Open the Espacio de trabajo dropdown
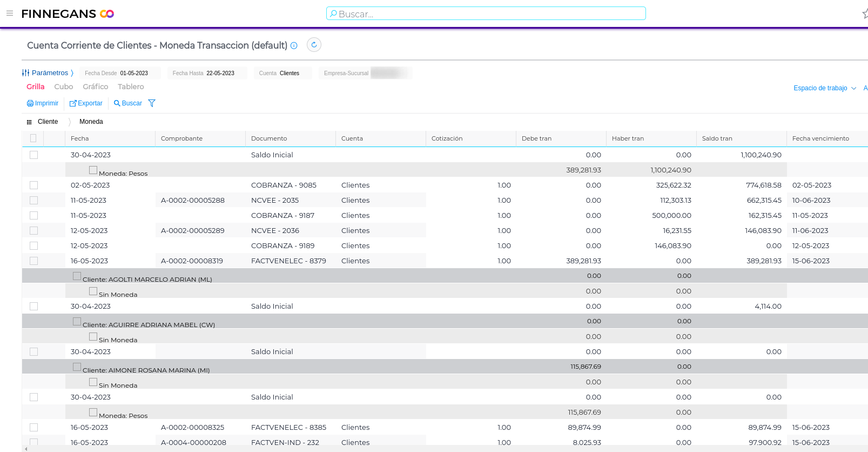This screenshot has height=452, width=868. pos(824,88)
